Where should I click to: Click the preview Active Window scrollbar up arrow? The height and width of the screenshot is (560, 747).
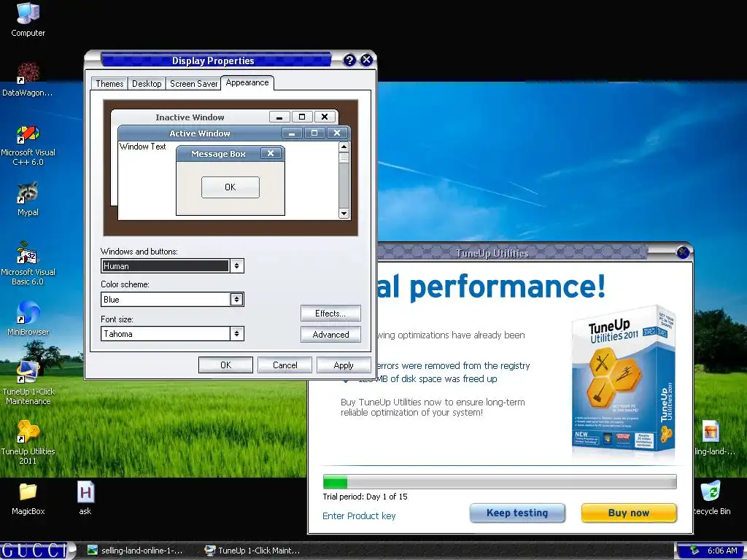(x=344, y=147)
